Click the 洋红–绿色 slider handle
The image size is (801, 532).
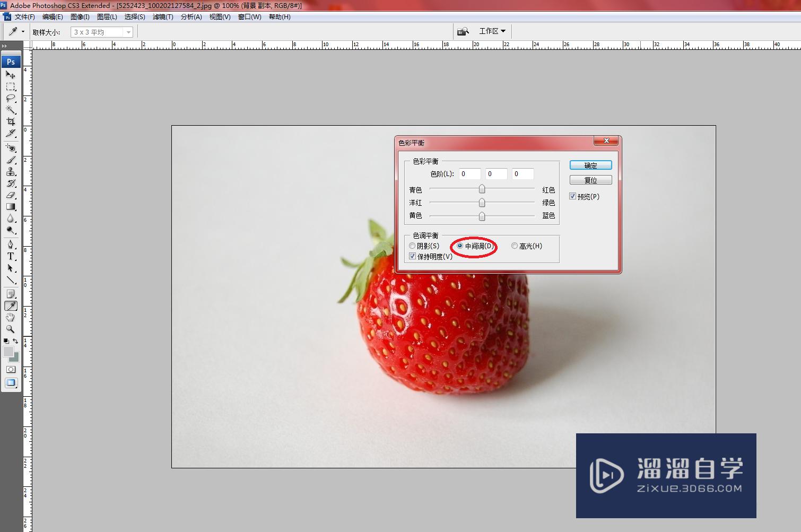coord(482,203)
